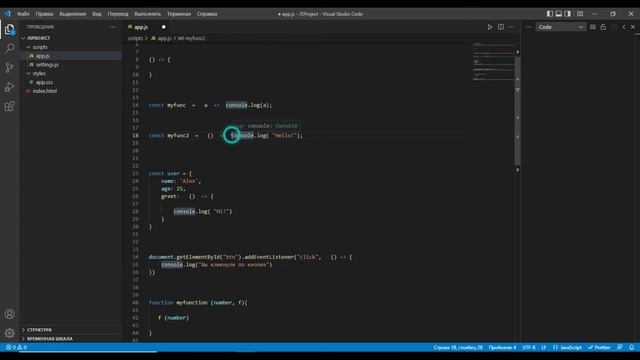This screenshot has width=640, height=360.
Task: Lock output panel scrolling
Action: pyautogui.click(x=603, y=27)
